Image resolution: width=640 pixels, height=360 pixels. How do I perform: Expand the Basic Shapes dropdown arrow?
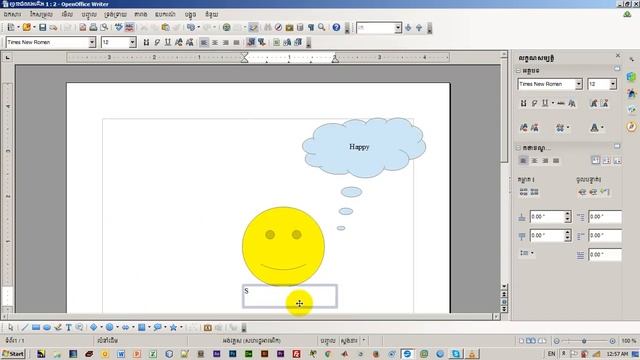(x=101, y=327)
